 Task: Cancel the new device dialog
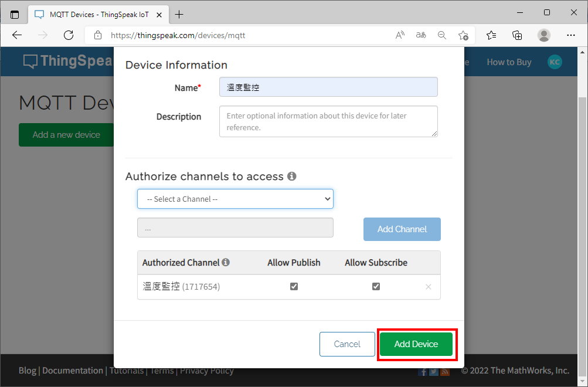(347, 344)
